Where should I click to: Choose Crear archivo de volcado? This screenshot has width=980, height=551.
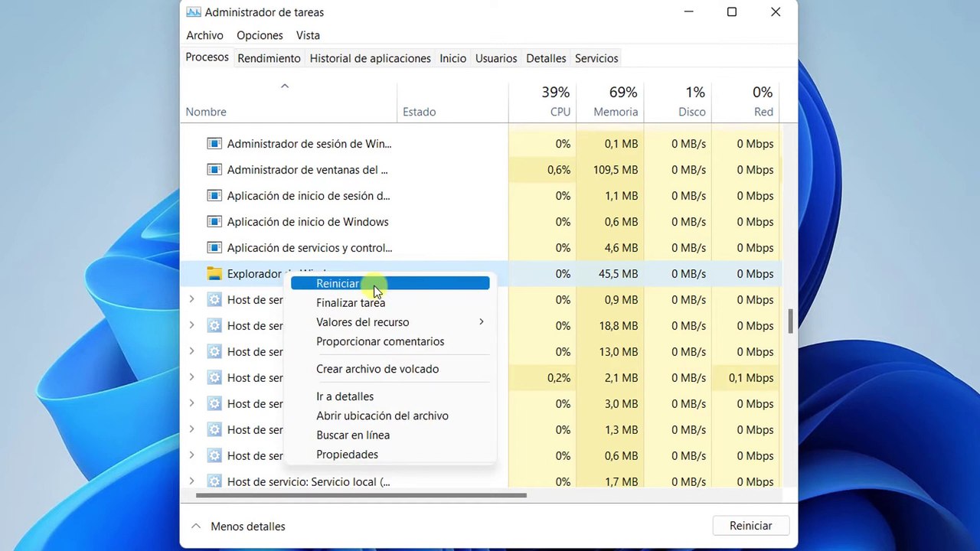click(390, 369)
